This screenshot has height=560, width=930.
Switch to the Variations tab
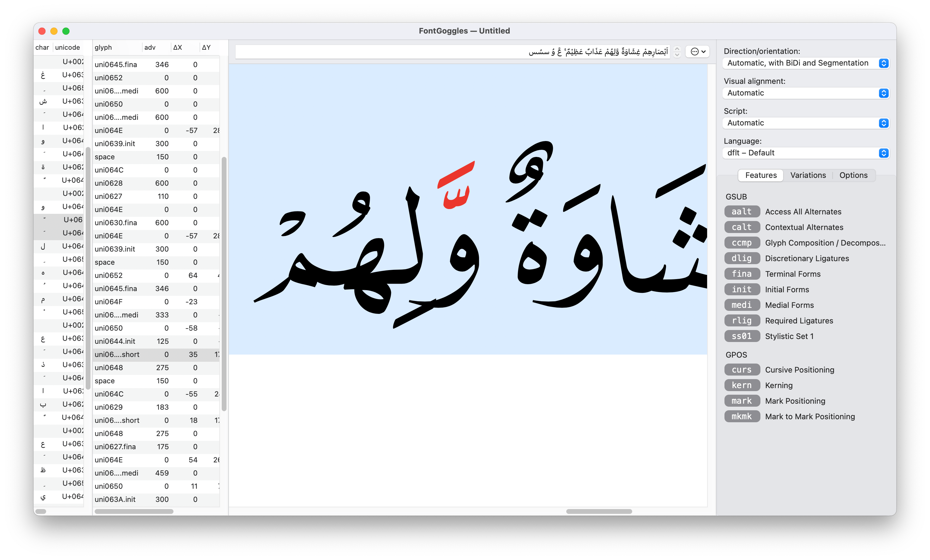coord(808,175)
